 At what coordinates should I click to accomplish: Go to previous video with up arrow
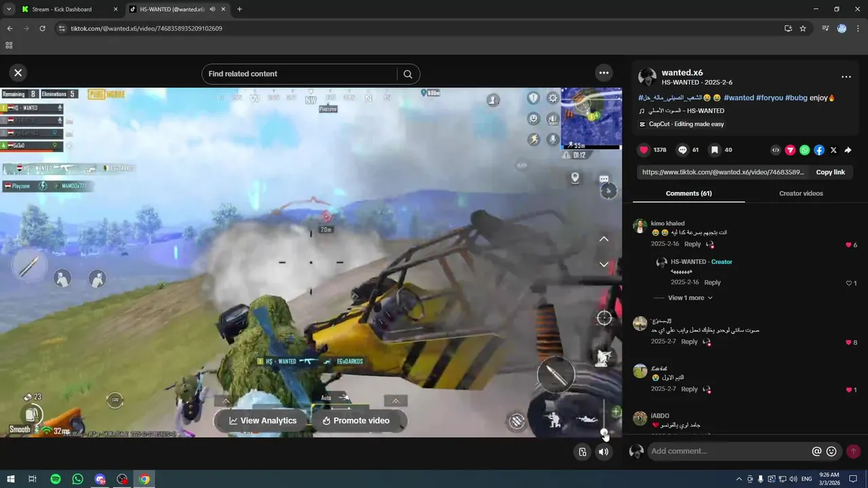click(x=604, y=239)
